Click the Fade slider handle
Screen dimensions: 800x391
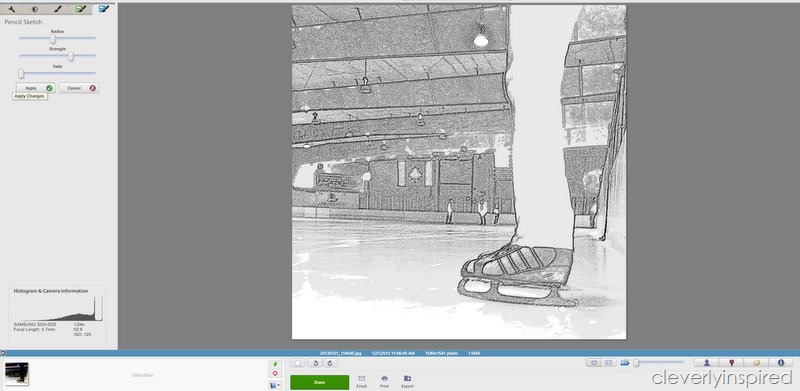pyautogui.click(x=21, y=74)
